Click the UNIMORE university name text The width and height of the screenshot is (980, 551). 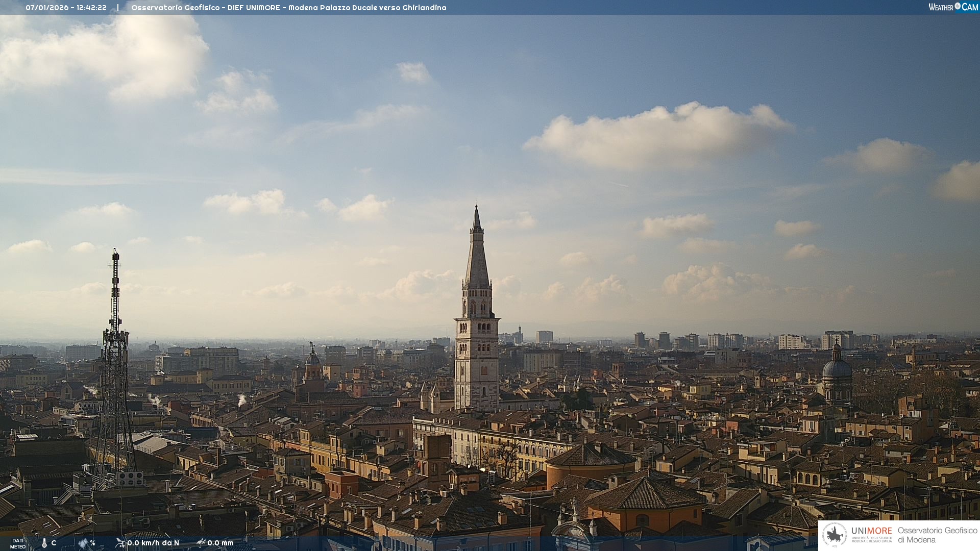tap(871, 531)
